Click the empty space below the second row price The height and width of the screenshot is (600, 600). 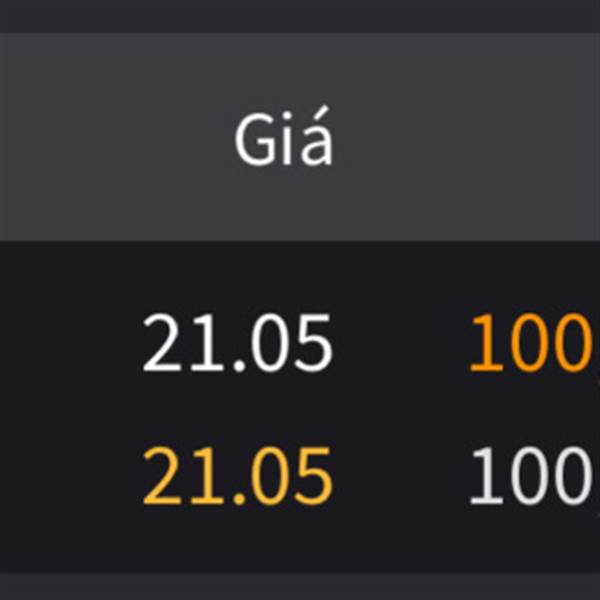pos(237,540)
